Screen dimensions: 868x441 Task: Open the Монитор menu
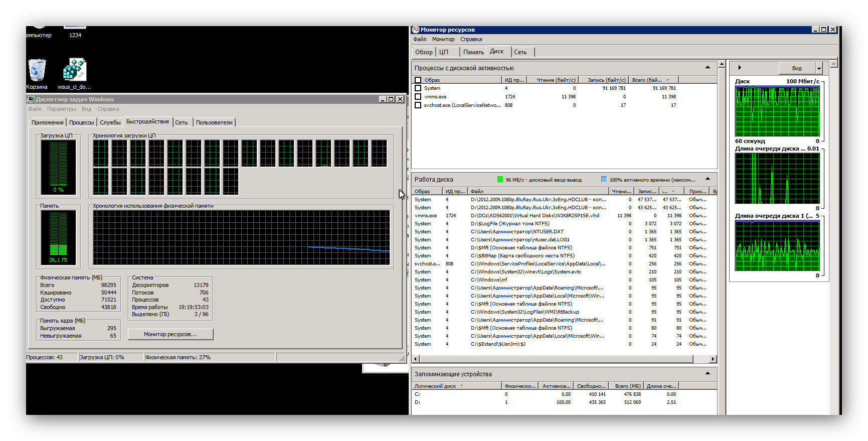pos(443,40)
